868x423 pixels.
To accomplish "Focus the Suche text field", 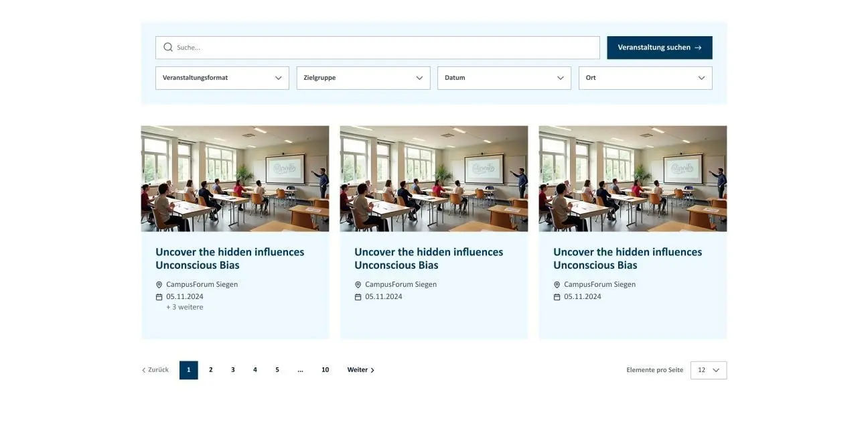I will point(385,48).
